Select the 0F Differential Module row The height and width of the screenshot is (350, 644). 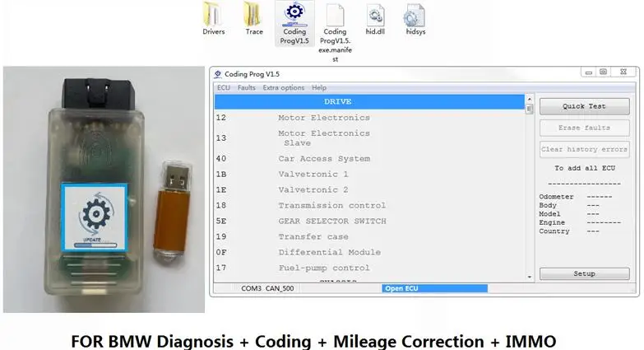369,252
